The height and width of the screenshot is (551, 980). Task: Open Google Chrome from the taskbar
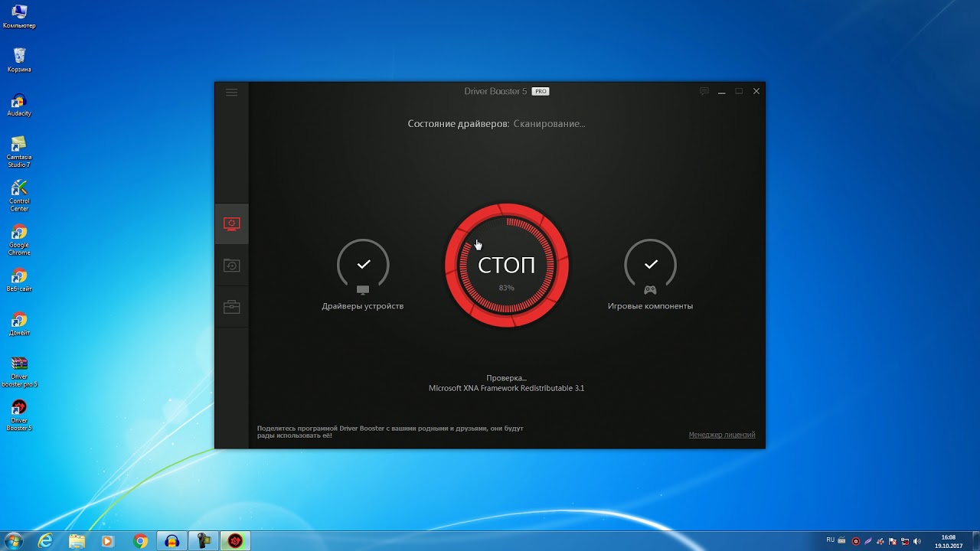pyautogui.click(x=140, y=541)
